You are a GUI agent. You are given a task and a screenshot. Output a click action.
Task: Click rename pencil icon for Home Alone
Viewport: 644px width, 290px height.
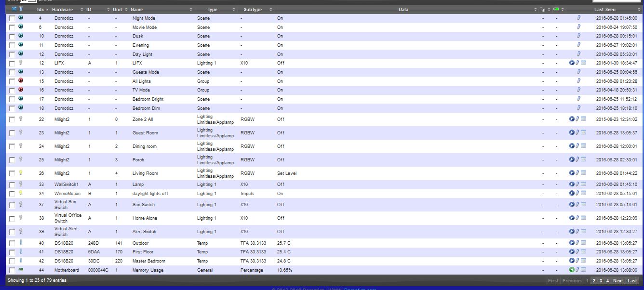coord(577,218)
